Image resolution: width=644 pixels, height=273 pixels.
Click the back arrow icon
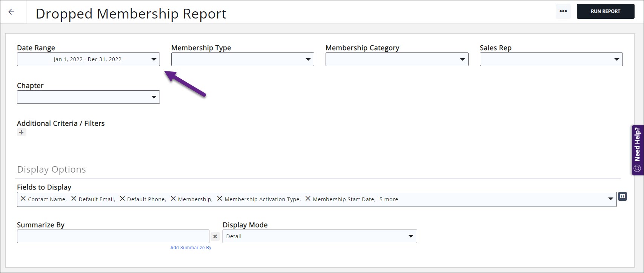point(11,12)
